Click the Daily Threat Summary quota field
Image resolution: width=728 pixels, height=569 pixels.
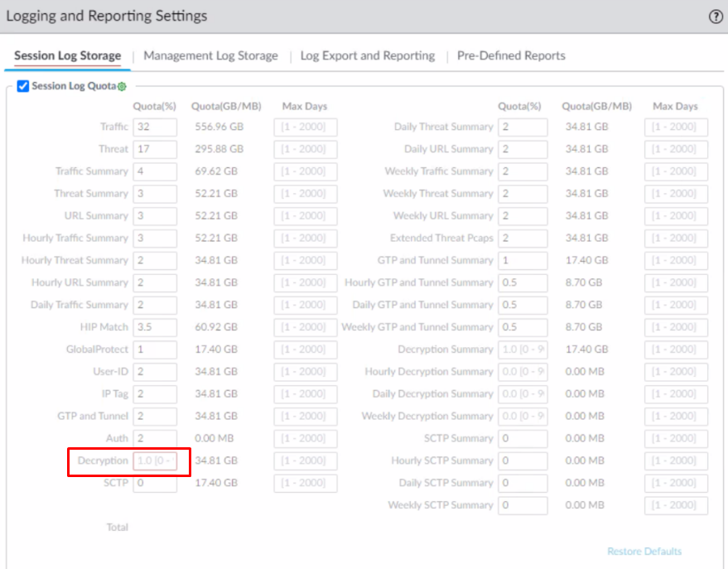(x=523, y=127)
